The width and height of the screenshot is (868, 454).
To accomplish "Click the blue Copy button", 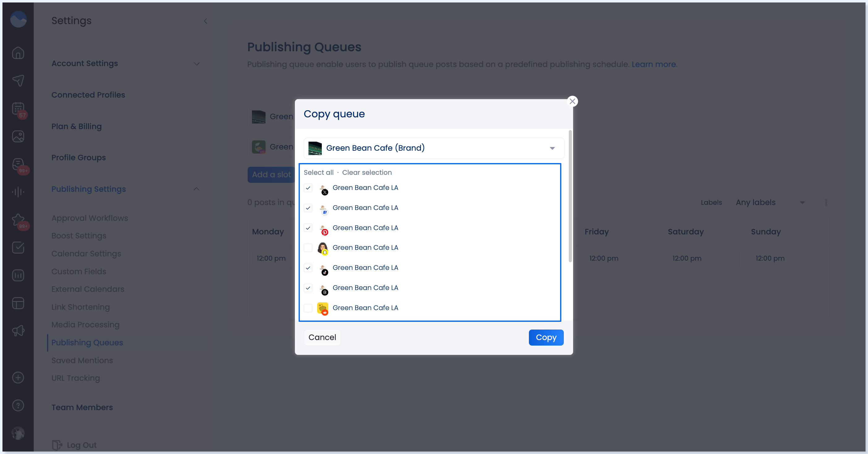I will pyautogui.click(x=546, y=337).
